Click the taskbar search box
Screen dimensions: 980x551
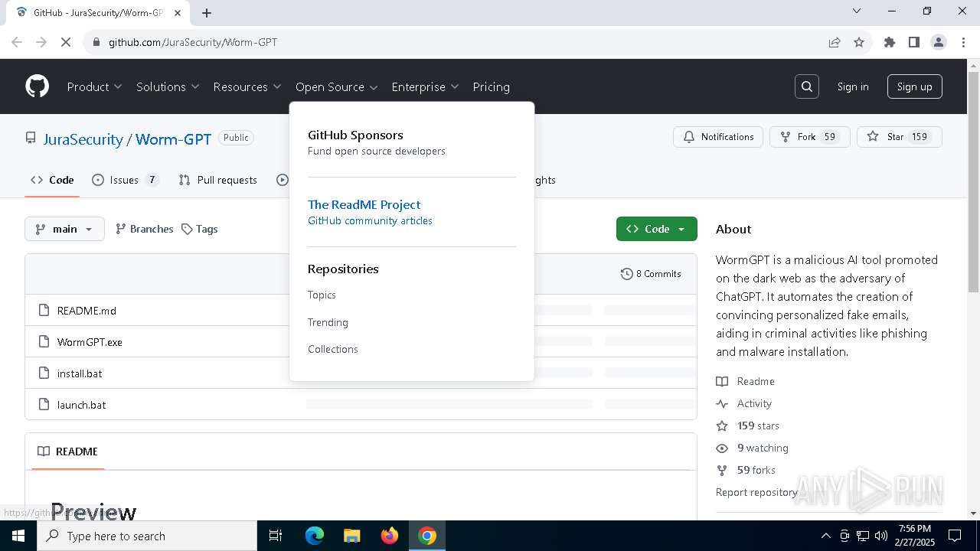(x=147, y=536)
